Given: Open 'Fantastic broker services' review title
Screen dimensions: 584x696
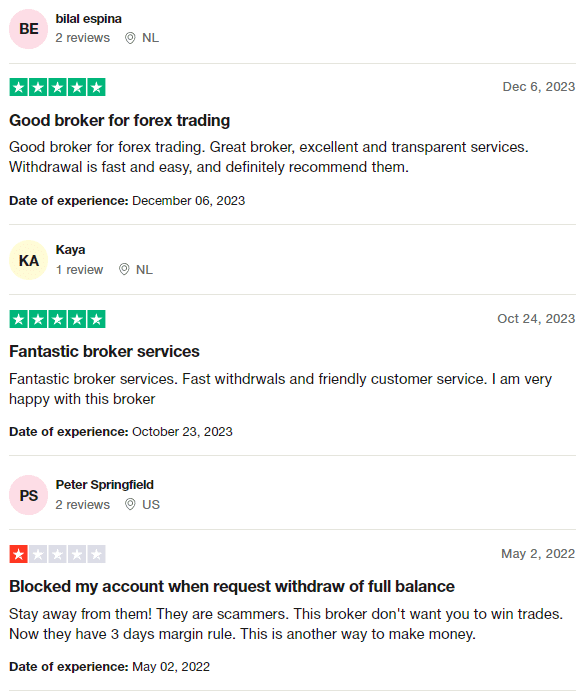Looking at the screenshot, I should click(x=104, y=352).
